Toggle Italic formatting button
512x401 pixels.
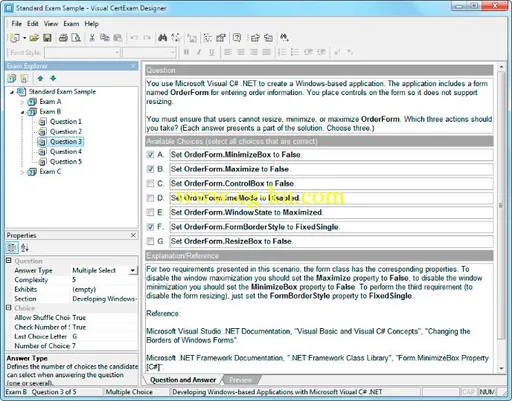pyautogui.click(x=199, y=52)
